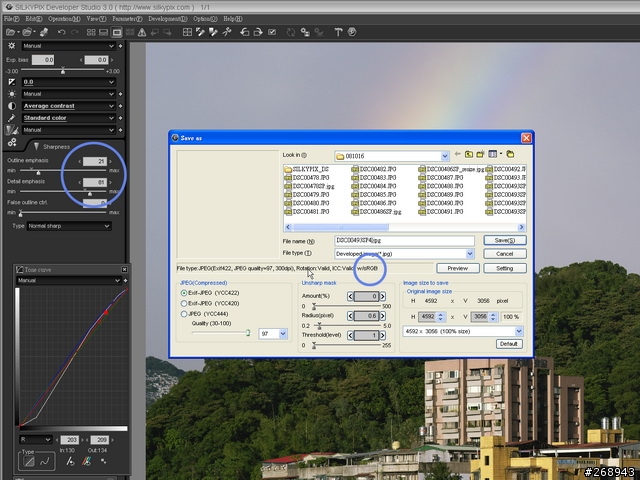Click the Save(S) button
The width and height of the screenshot is (640, 480).
coord(505,240)
